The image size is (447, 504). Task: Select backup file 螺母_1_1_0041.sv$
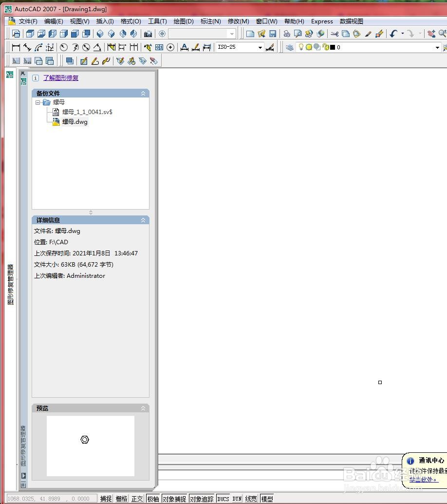pyautogui.click(x=87, y=112)
